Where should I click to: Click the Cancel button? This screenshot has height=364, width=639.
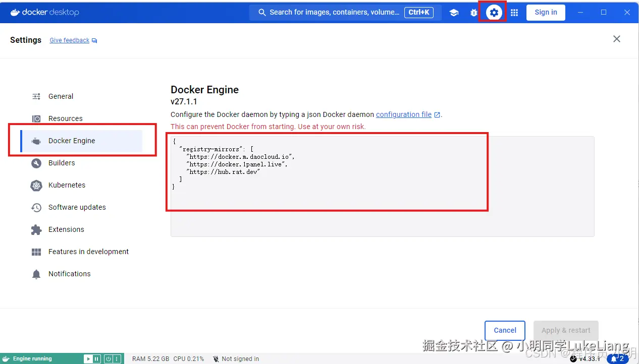[505, 330]
